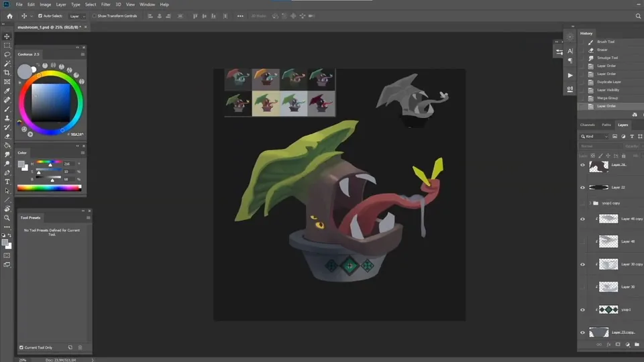644x362 pixels.
Task: Click the rainbow color spectrum bar
Action: click(x=49, y=188)
